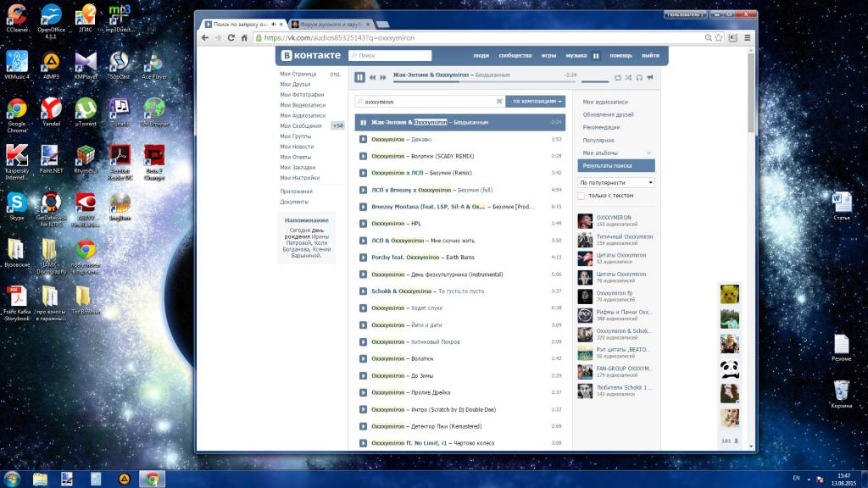Image resolution: width=868 pixels, height=488 pixels.
Task: Enable the 'только с текстом' checkbox
Action: pos(581,196)
